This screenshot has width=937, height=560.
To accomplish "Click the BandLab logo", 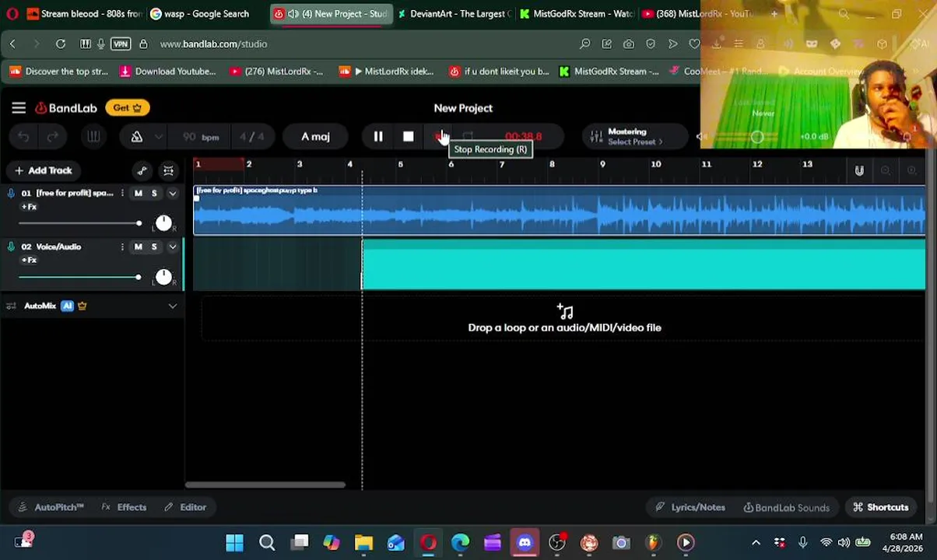I will pos(65,108).
